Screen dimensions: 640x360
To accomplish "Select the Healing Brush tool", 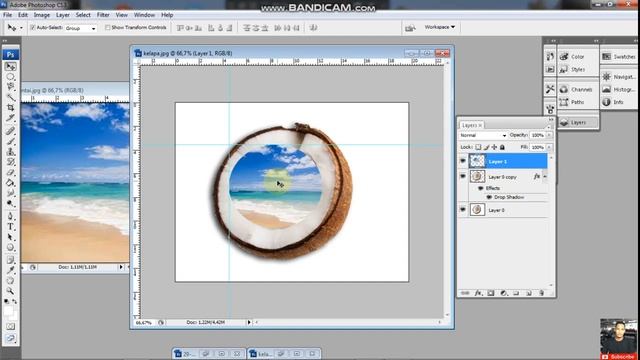I will (x=11, y=131).
